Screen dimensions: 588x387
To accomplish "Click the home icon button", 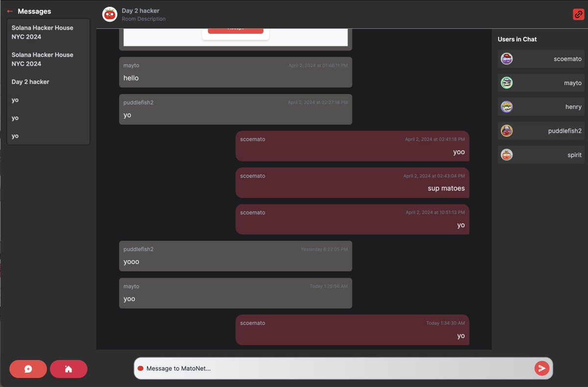I will click(69, 368).
